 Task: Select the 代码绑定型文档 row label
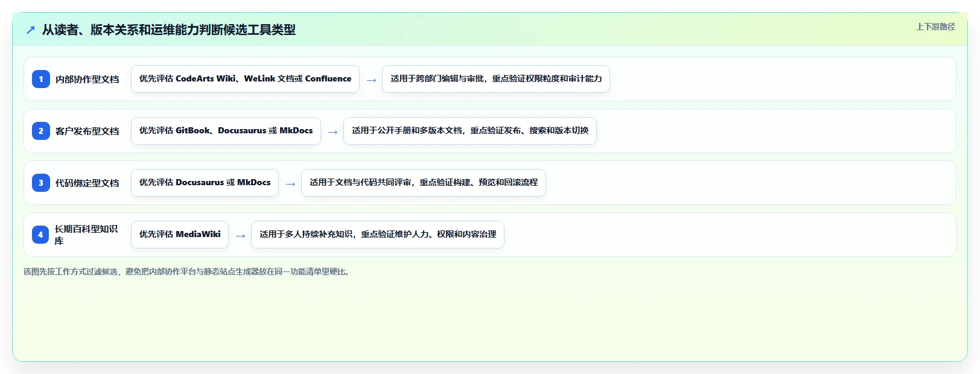click(x=87, y=183)
